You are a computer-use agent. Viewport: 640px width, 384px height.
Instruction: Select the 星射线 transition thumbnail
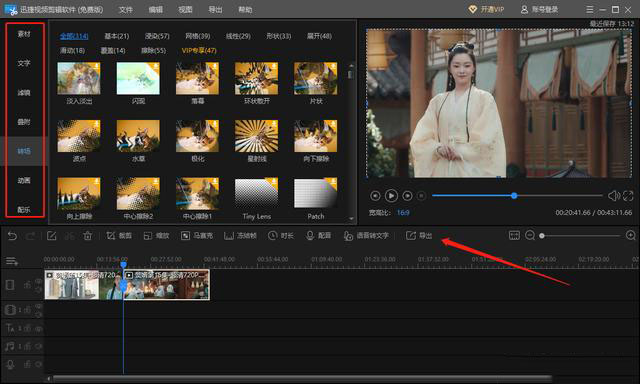[x=256, y=136]
